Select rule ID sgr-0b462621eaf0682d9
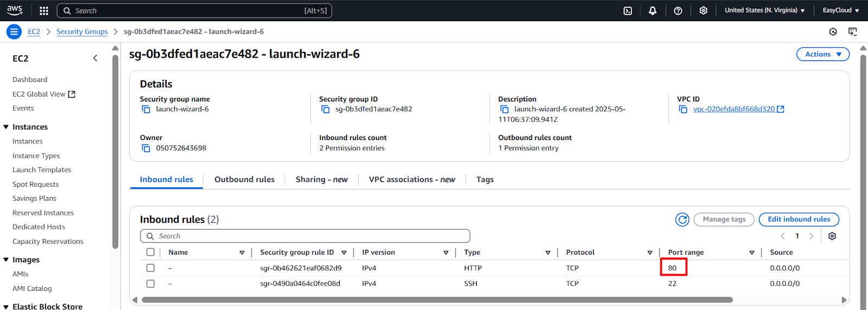 (301, 268)
